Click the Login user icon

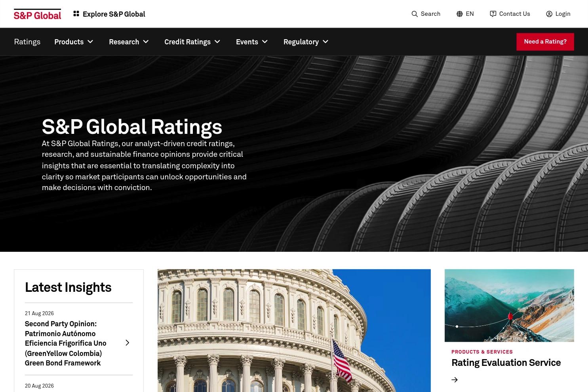(x=549, y=14)
